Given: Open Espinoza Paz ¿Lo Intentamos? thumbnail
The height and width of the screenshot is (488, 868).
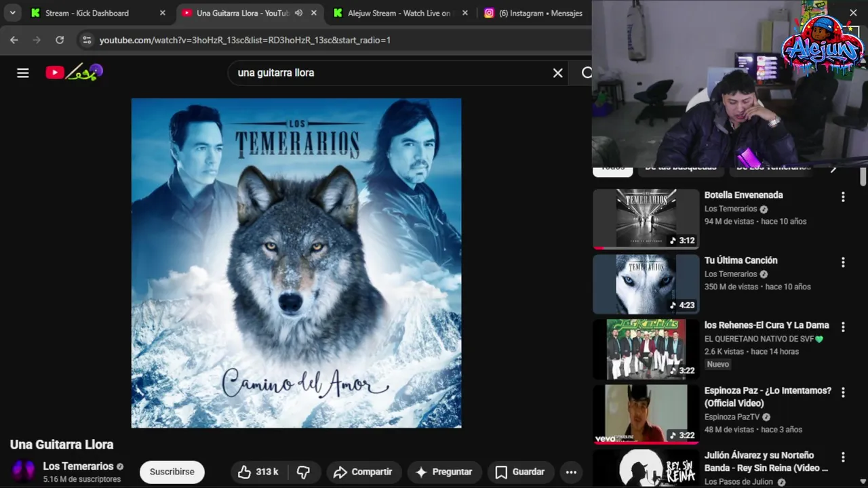Looking at the screenshot, I should click(646, 414).
